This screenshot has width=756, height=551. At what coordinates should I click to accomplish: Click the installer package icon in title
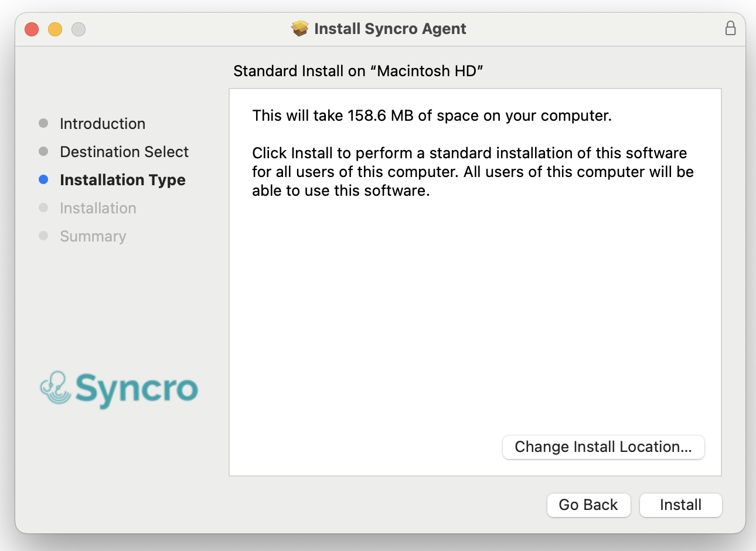click(300, 28)
